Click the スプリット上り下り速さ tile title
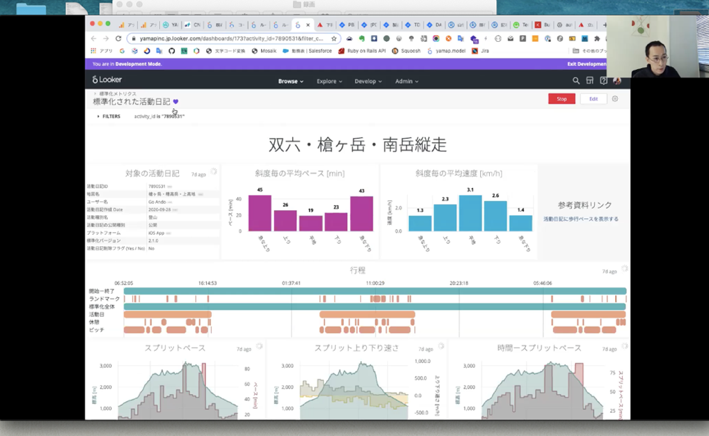The height and width of the screenshot is (436, 709). click(357, 348)
